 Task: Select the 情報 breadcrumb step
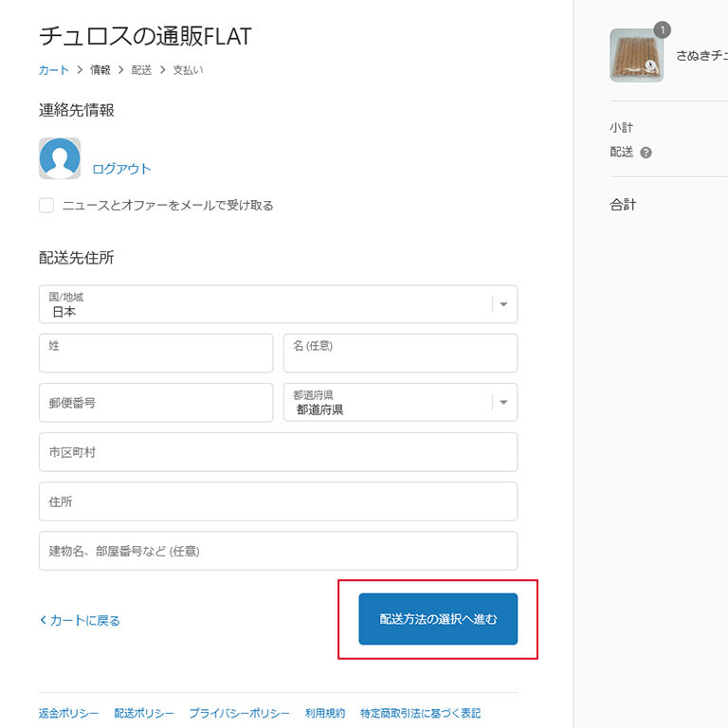click(100, 70)
